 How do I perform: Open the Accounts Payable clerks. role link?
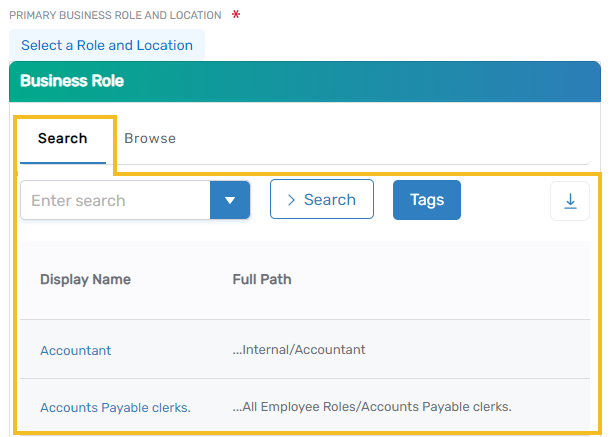(116, 407)
